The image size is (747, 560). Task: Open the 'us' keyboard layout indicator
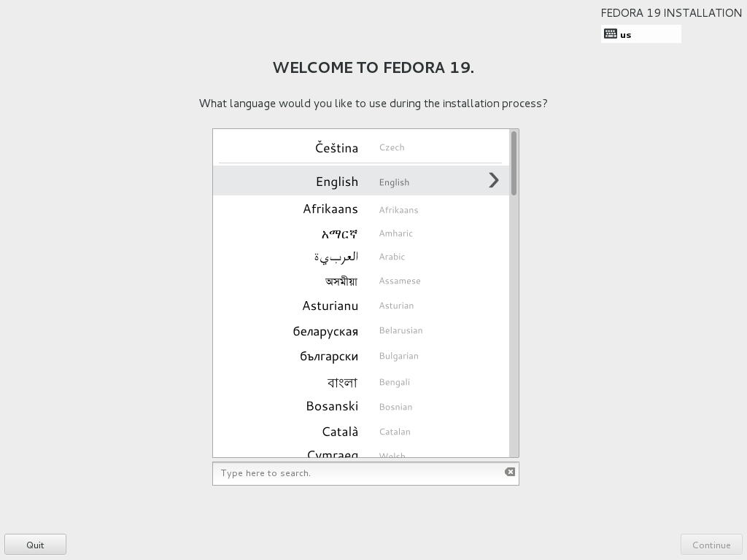(x=640, y=34)
